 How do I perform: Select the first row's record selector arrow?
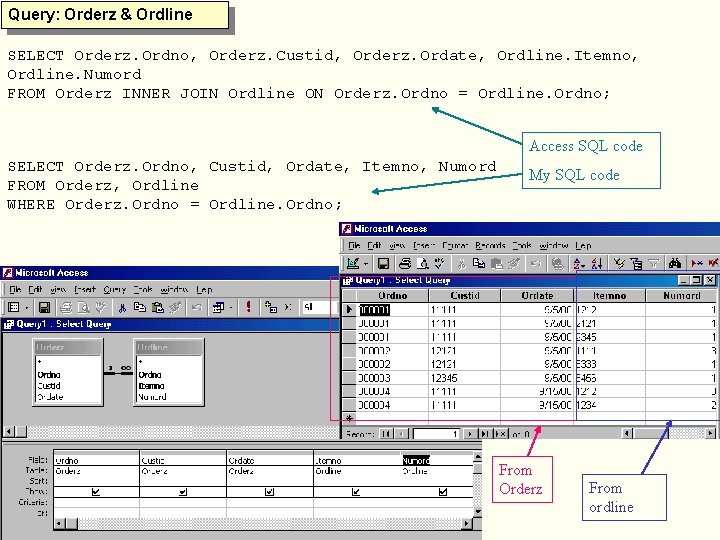pyautogui.click(x=349, y=309)
